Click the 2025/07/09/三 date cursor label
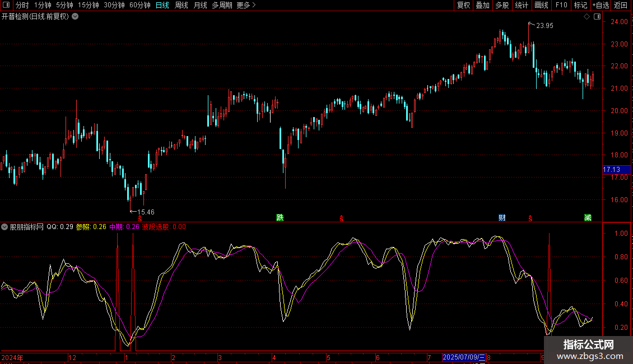 (x=464, y=357)
